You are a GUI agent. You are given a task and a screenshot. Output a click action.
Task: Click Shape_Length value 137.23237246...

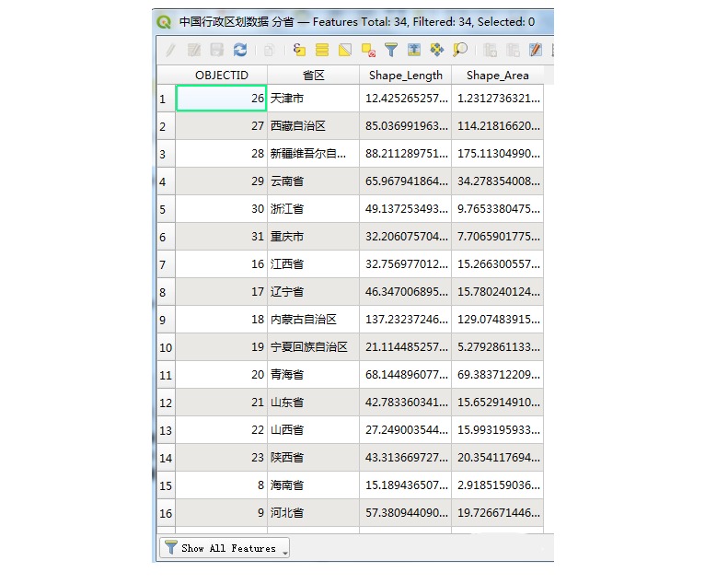(x=405, y=320)
